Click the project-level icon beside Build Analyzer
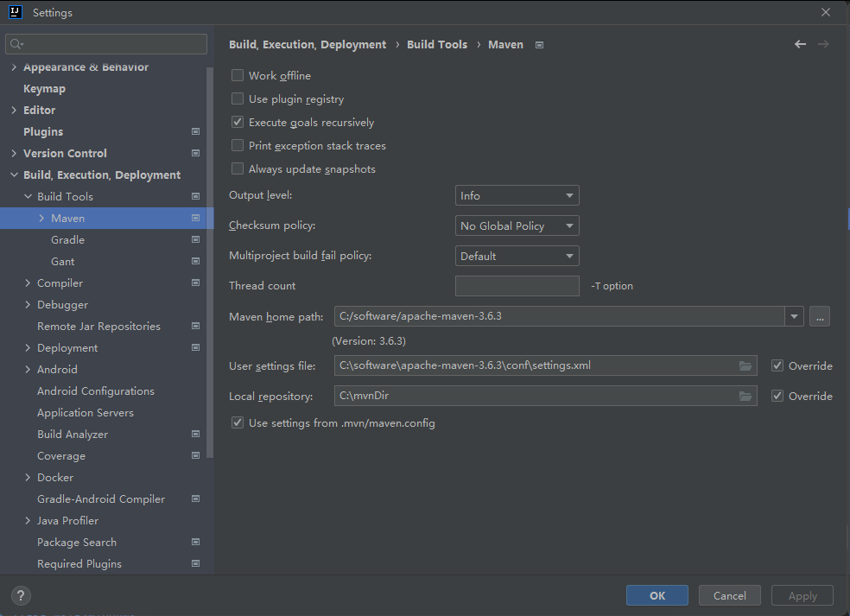Image resolution: width=850 pixels, height=616 pixels. [196, 434]
